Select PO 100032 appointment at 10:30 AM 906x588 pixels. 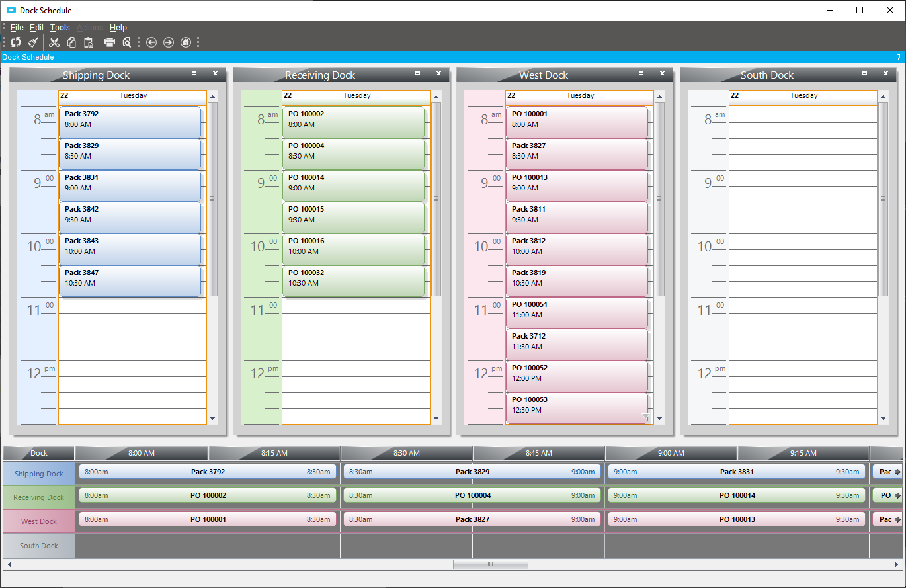[x=353, y=281]
